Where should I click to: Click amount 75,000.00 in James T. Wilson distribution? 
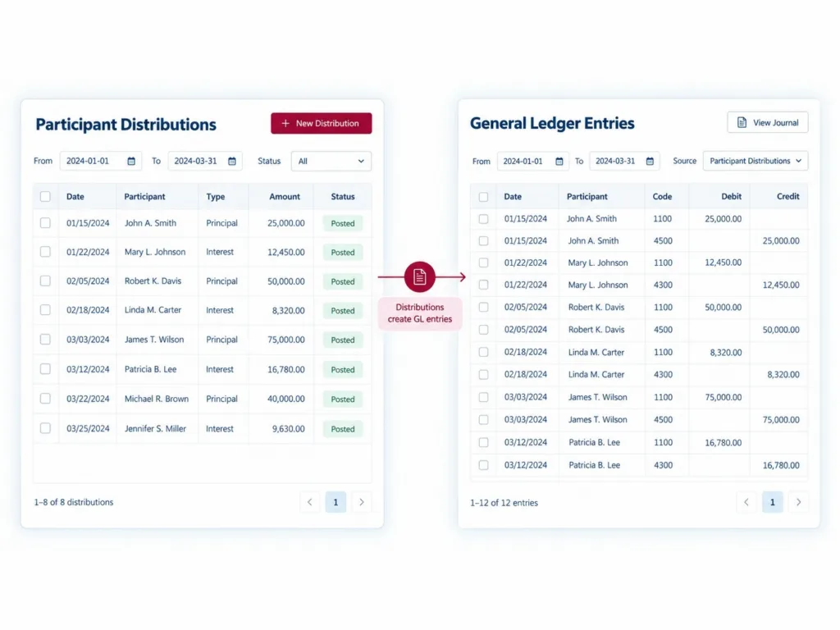286,340
